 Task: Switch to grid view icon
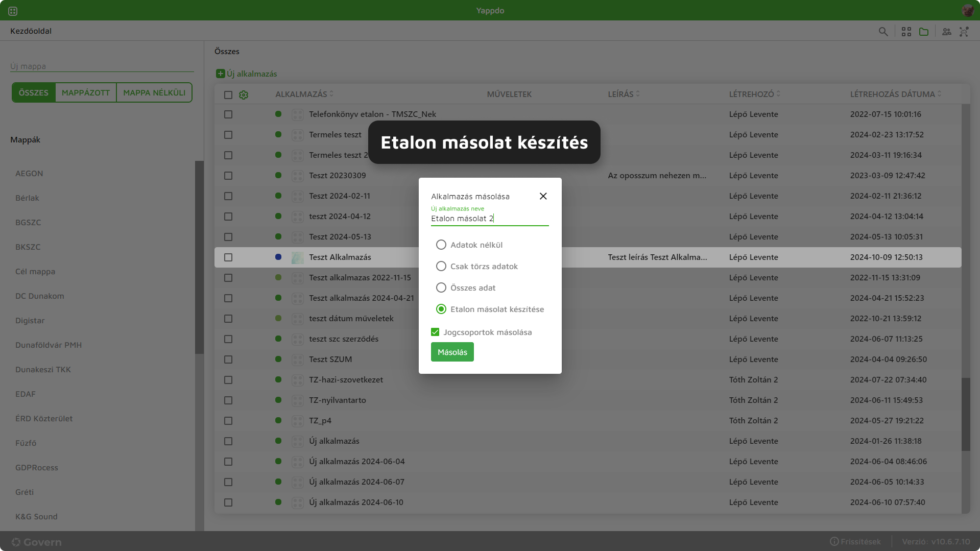click(x=906, y=32)
